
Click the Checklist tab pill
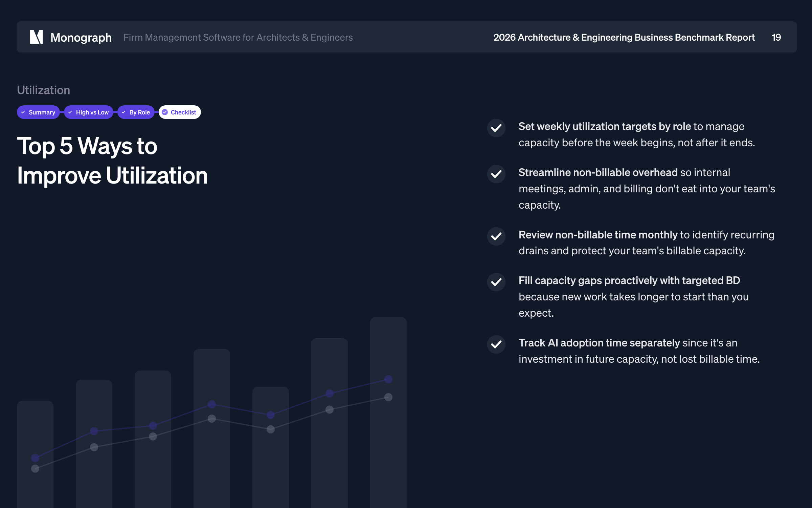tap(180, 112)
